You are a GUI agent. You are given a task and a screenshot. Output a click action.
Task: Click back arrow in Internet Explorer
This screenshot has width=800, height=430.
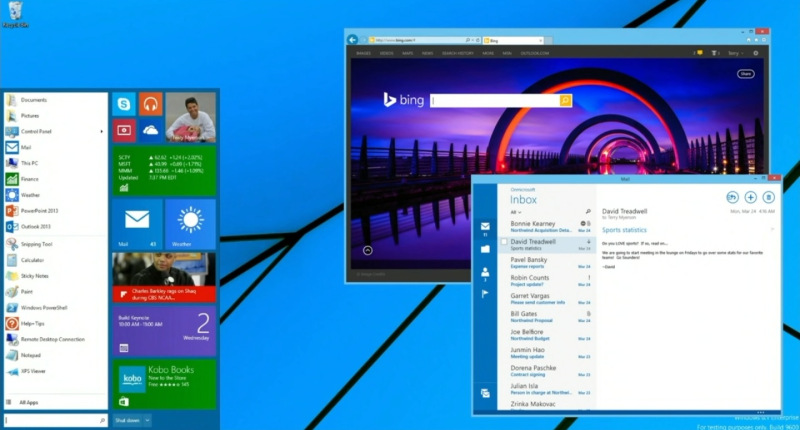coord(353,40)
